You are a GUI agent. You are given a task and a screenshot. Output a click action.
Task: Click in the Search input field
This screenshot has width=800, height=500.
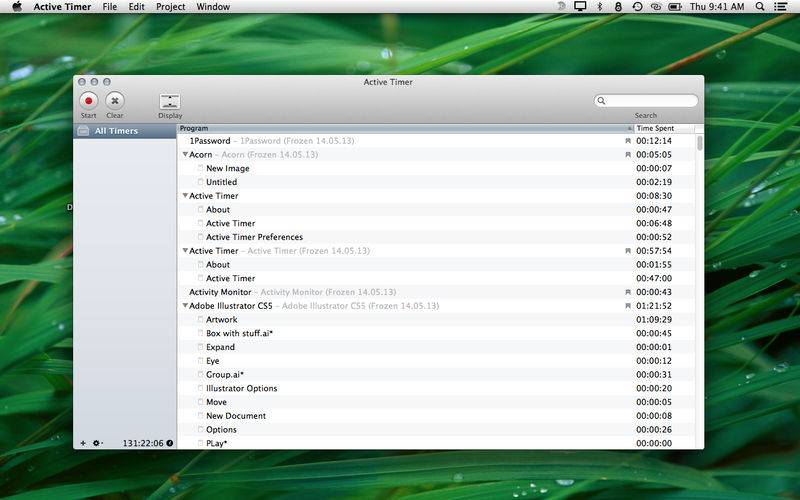click(646, 101)
